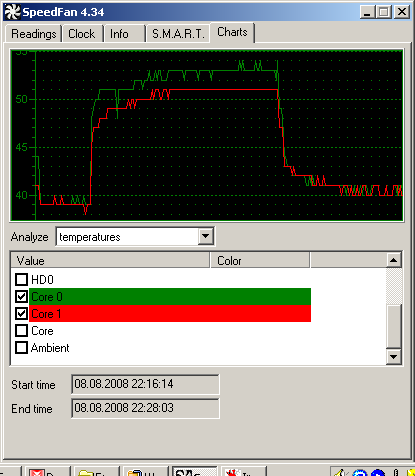Click the Start time field
The height and width of the screenshot is (476, 415).
pyautogui.click(x=145, y=384)
